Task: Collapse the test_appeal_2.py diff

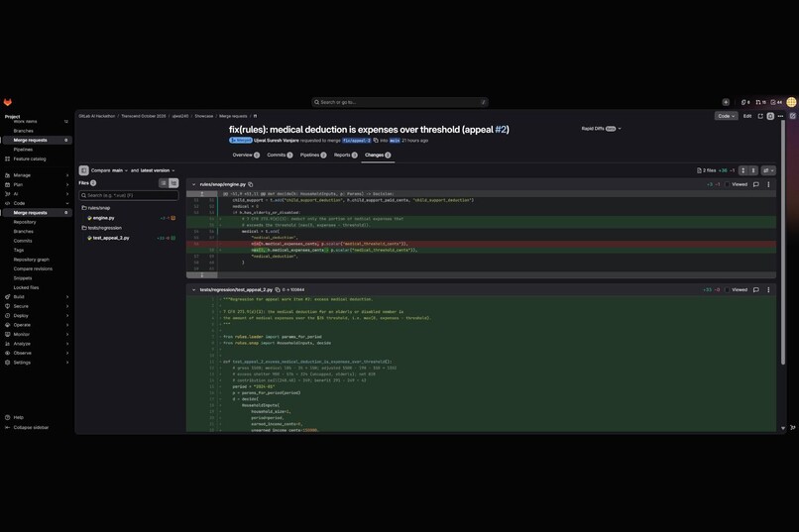Action: click(x=193, y=289)
